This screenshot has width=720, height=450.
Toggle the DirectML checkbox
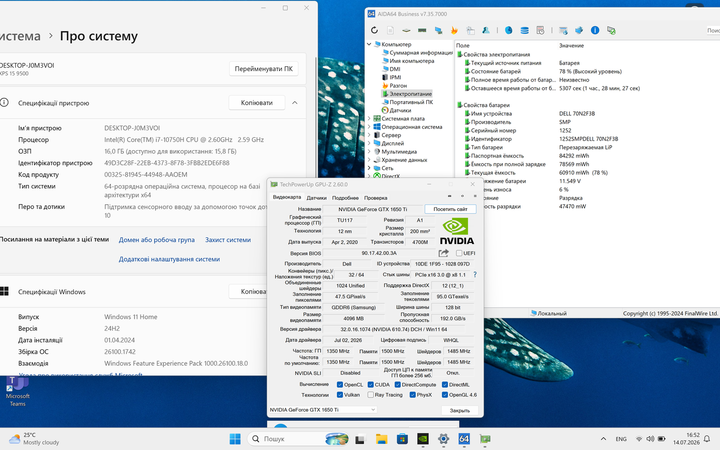click(x=444, y=384)
